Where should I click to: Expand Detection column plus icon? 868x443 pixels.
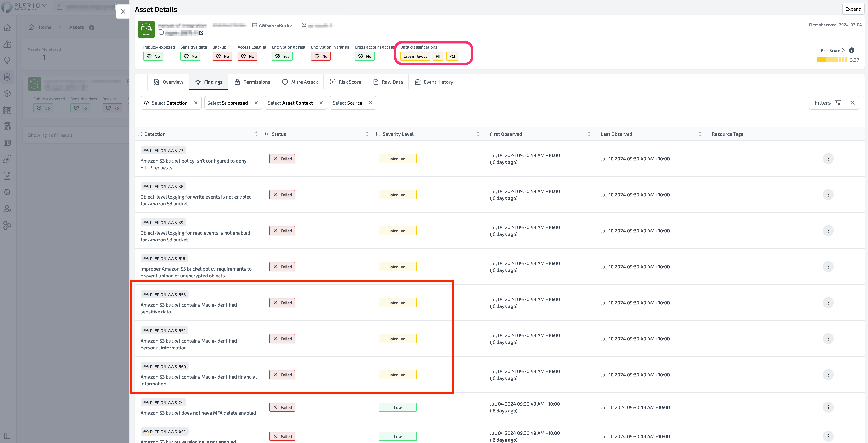[x=140, y=134]
